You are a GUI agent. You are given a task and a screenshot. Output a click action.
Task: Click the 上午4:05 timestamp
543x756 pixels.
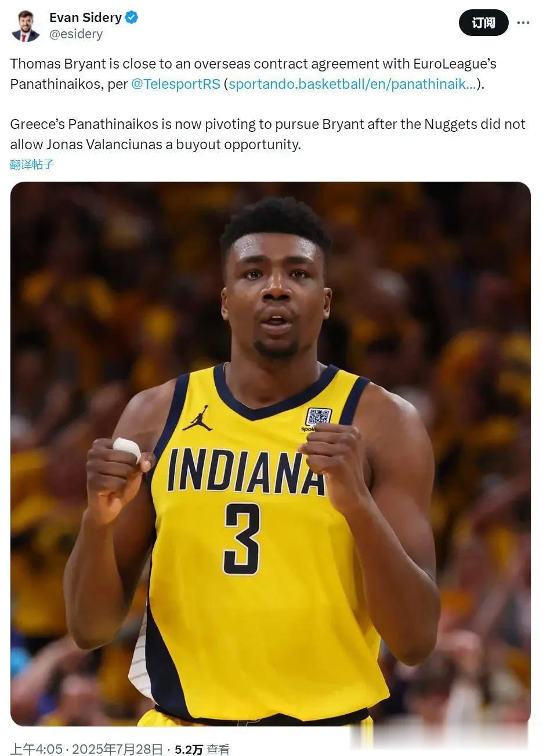36,749
